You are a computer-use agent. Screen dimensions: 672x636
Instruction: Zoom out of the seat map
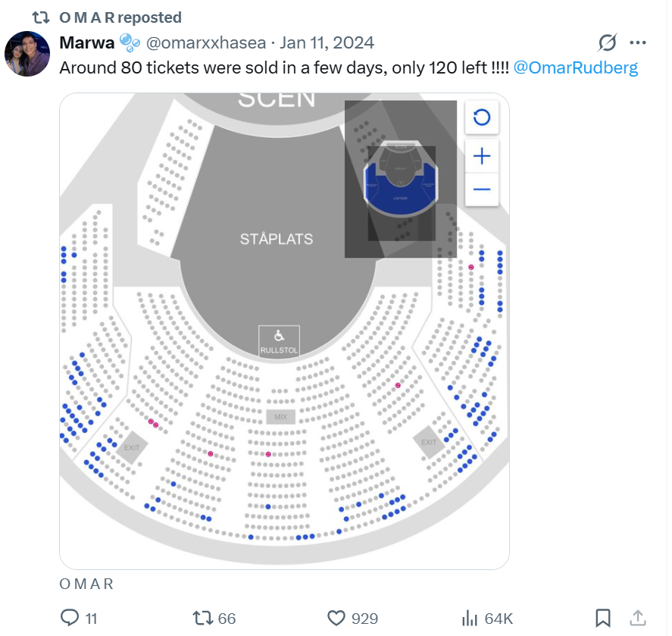pos(482,190)
